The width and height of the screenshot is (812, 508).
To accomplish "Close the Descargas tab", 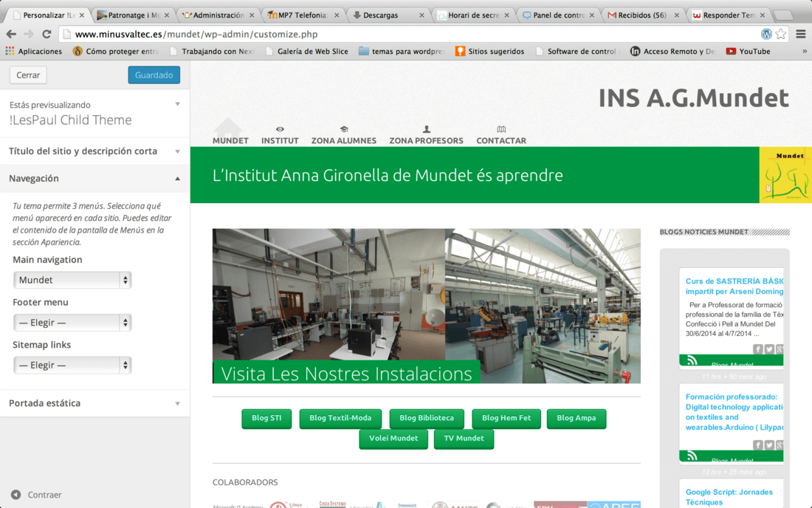I will click(x=422, y=16).
